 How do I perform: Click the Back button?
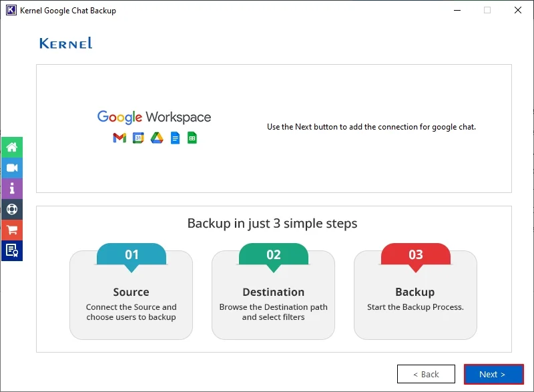(x=426, y=374)
